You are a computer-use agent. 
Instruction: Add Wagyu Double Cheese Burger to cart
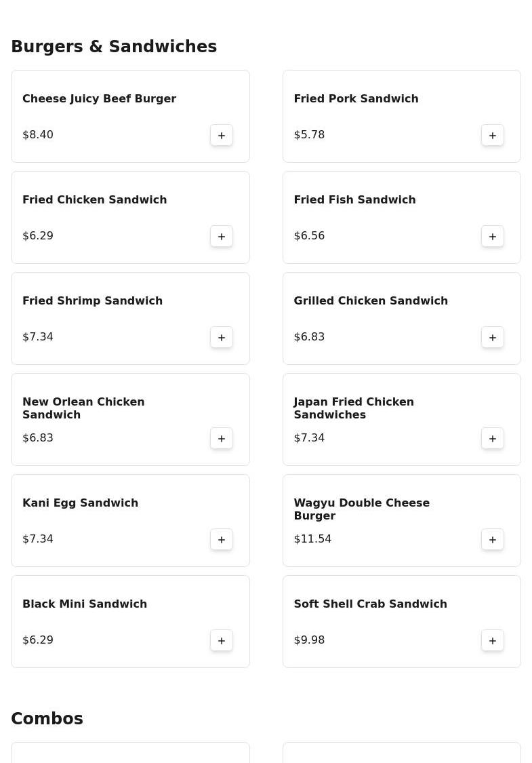493,539
